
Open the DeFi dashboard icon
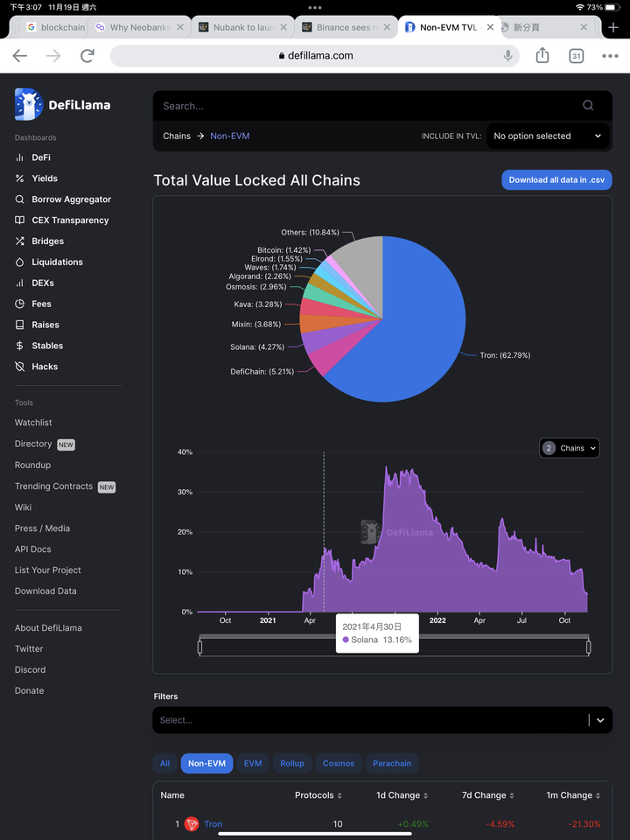20,157
